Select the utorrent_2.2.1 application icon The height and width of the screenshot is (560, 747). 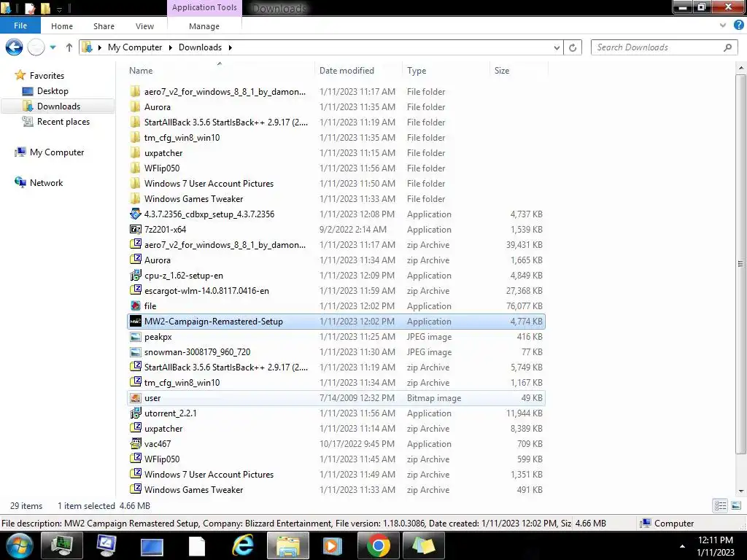[135, 413]
